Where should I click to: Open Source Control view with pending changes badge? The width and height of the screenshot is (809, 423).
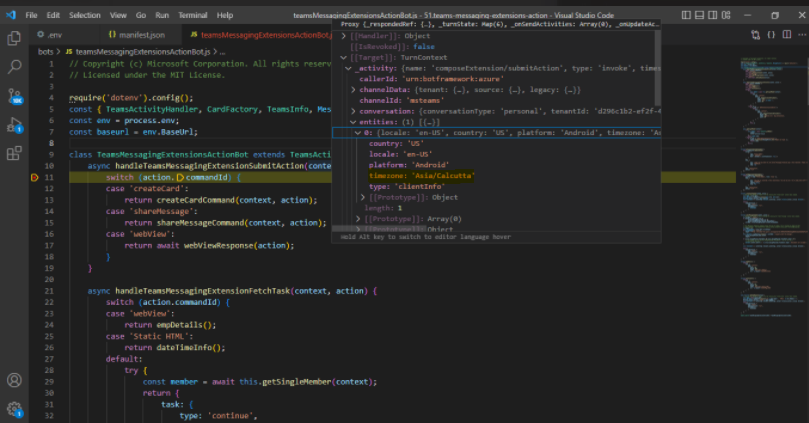14,96
